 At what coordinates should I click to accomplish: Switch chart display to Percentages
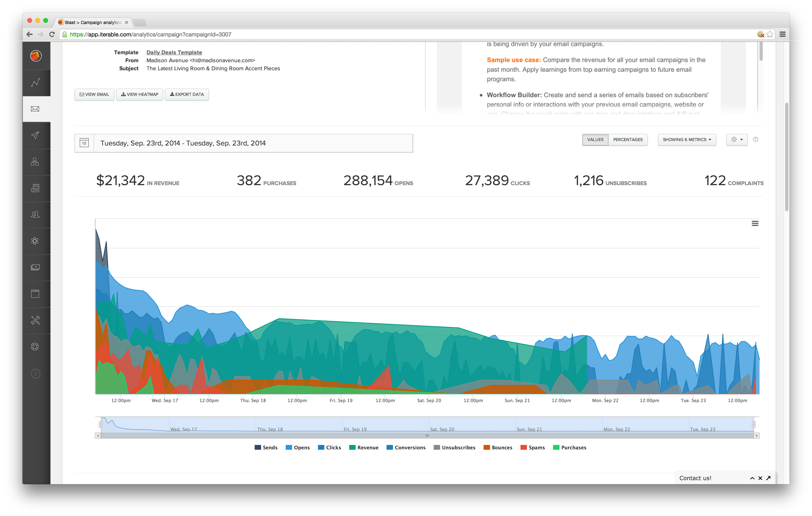tap(628, 140)
